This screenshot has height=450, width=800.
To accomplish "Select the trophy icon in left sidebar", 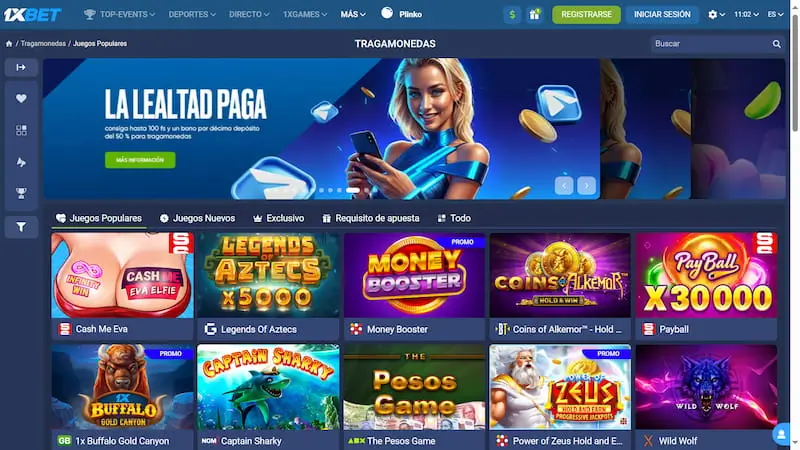I will click(x=21, y=193).
